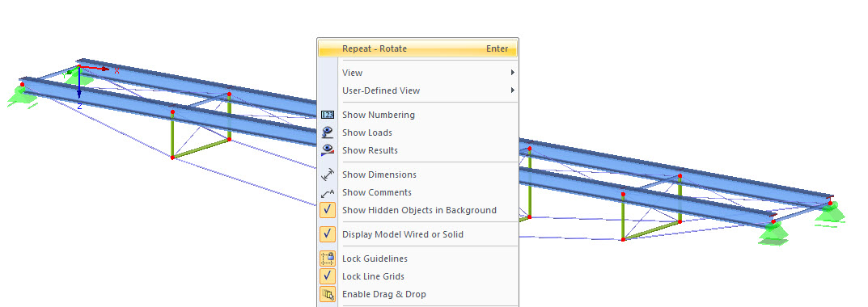Click the Show Numbering 123 icon
Screen dimensions: 868x307
click(328, 115)
